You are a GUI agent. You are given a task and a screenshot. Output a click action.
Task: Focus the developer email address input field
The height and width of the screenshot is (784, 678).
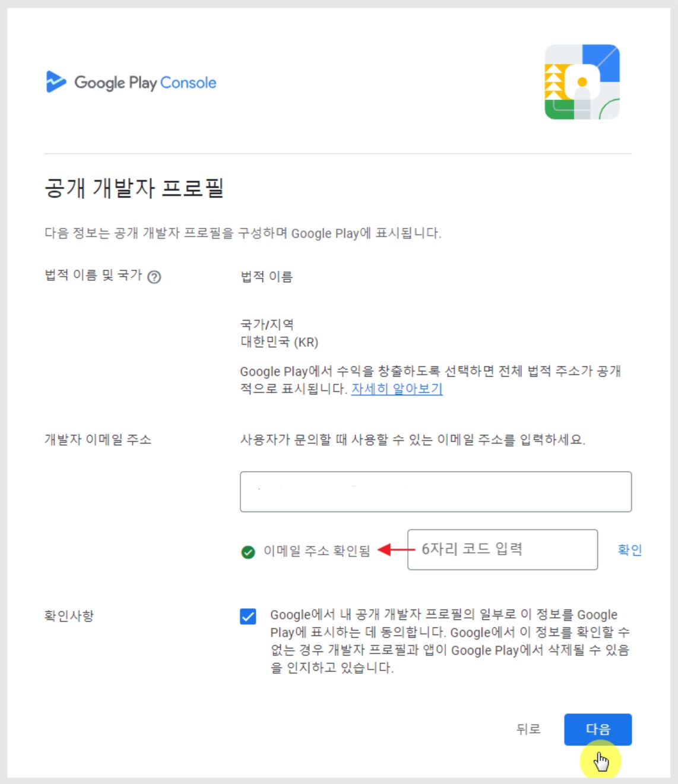coord(436,492)
